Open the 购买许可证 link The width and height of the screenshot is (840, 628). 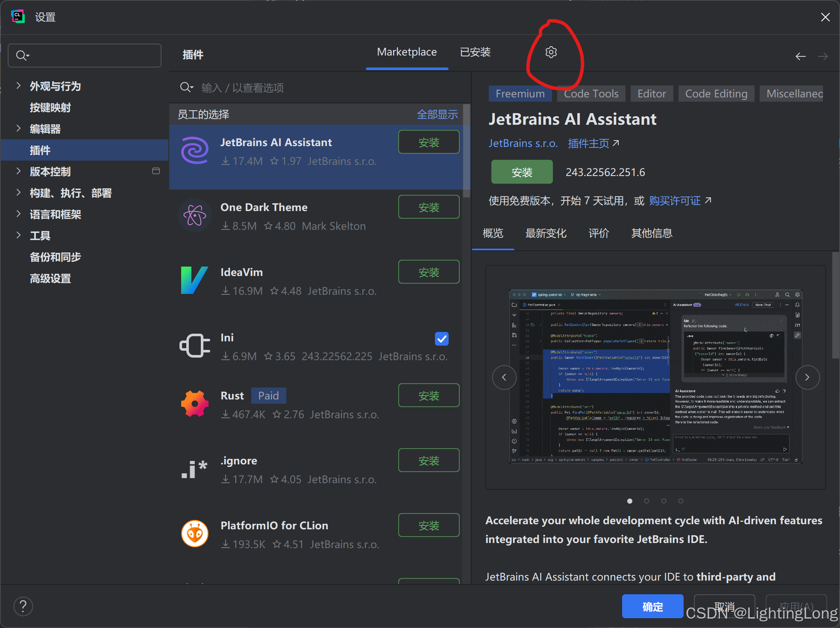[x=674, y=201]
